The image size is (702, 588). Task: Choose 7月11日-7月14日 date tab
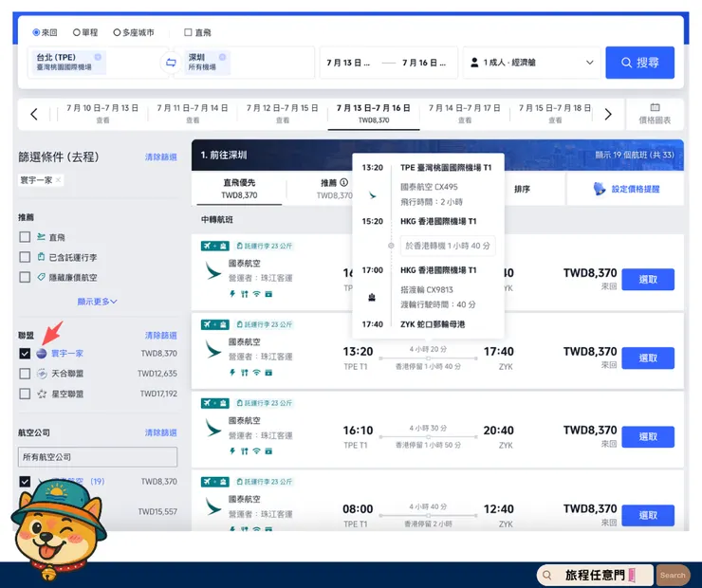tap(193, 114)
